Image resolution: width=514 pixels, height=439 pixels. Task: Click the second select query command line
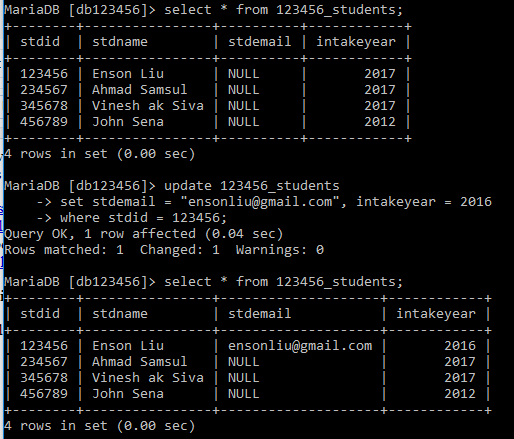(203, 282)
